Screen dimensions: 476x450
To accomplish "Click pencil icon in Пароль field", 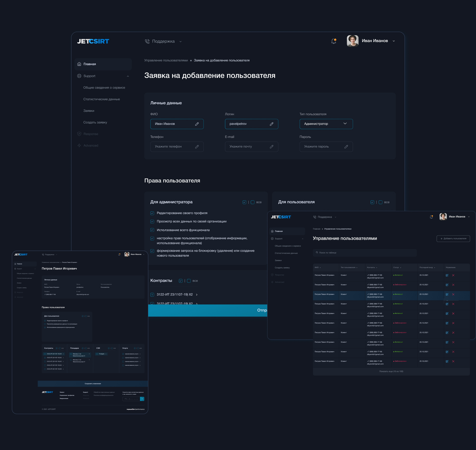I will click(x=346, y=147).
